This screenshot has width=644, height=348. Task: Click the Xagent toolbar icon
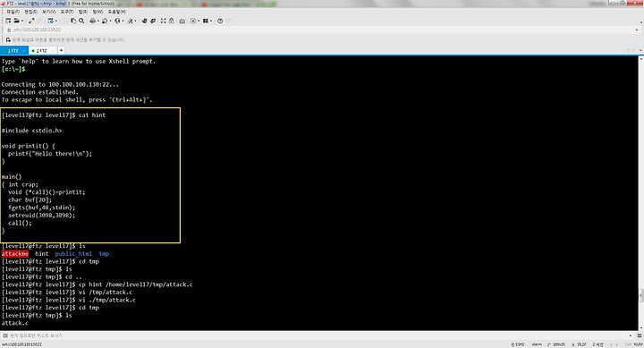click(153, 21)
